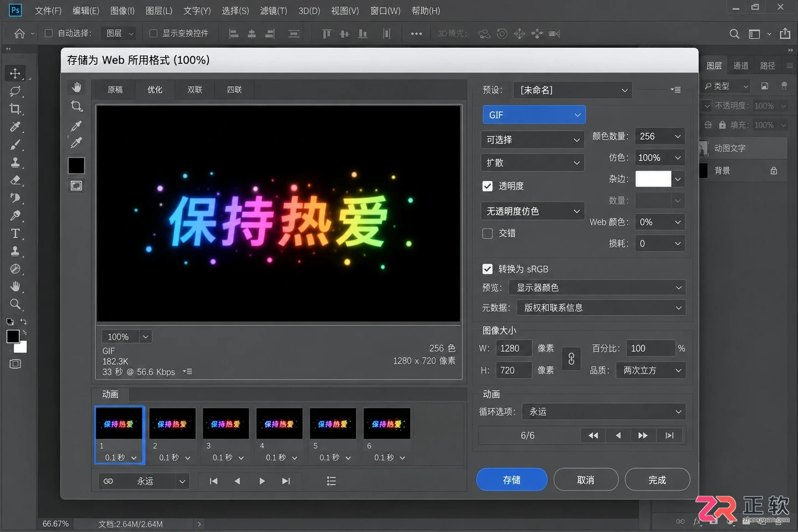798x532 pixels.
Task: Expand the 循环选项 永远 dropdown
Action: 604,412
